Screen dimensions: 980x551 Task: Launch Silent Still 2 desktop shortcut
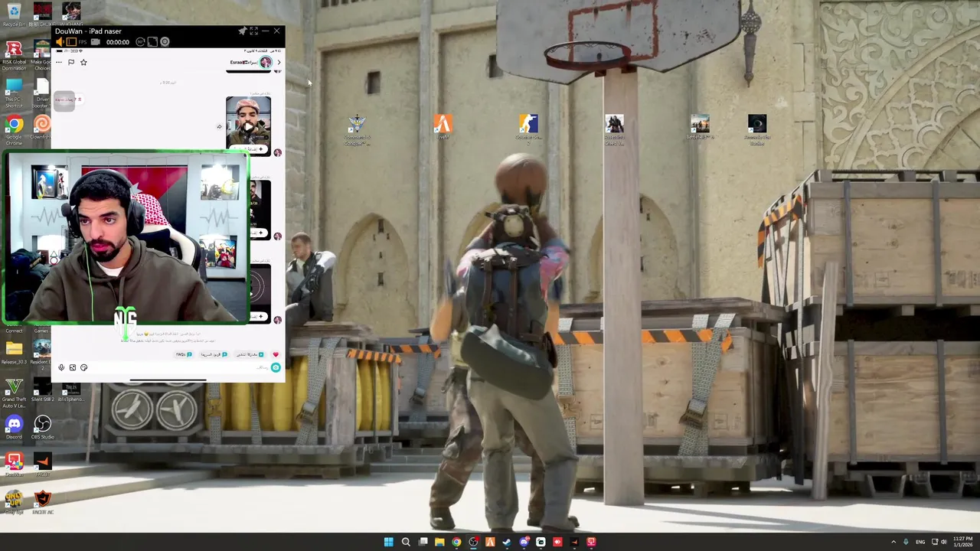point(42,389)
